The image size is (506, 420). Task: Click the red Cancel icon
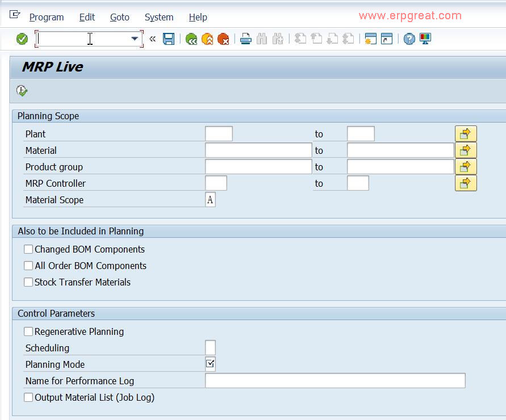coord(223,39)
